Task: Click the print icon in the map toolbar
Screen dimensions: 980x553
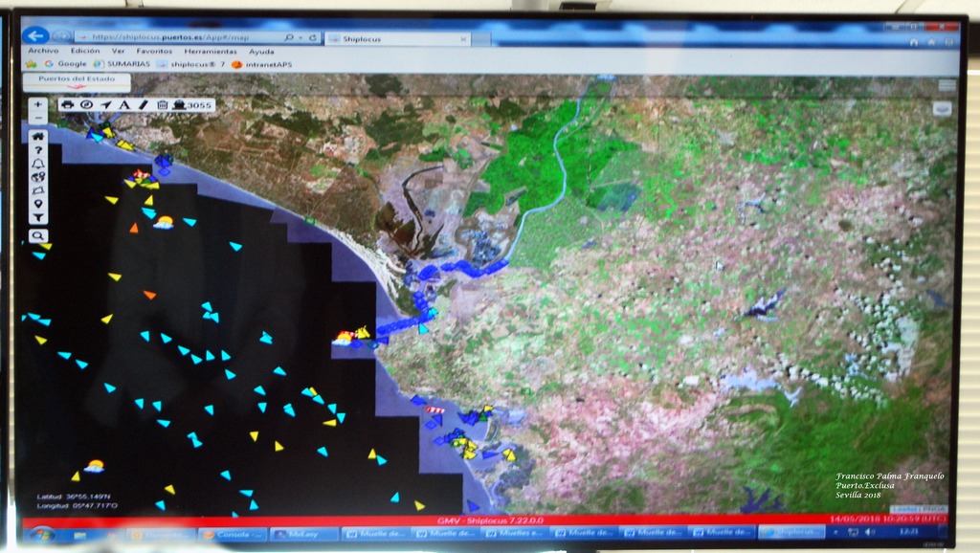Action: [x=68, y=104]
